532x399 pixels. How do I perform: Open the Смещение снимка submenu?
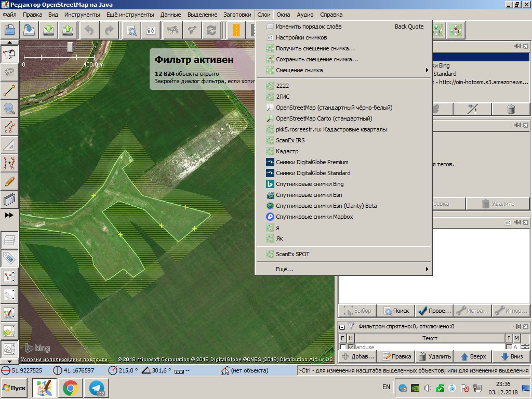pos(343,70)
